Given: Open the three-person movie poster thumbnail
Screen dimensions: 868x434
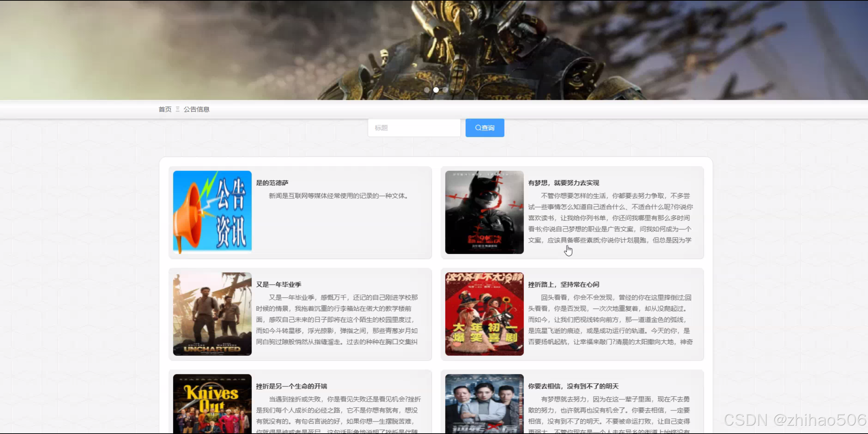Looking at the screenshot, I should point(484,404).
